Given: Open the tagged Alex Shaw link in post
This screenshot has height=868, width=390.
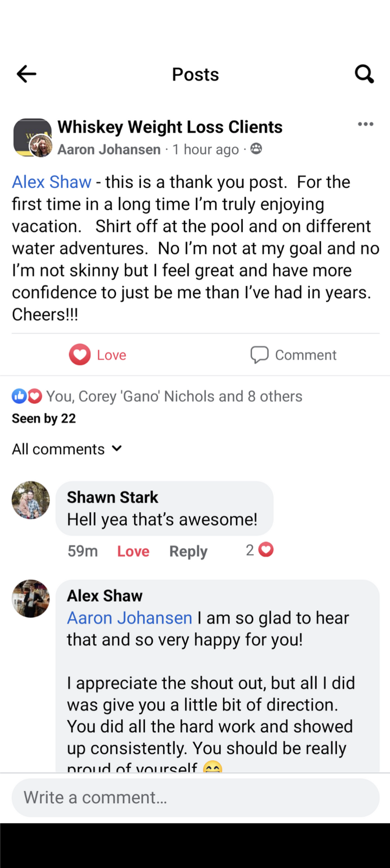Looking at the screenshot, I should (x=51, y=182).
